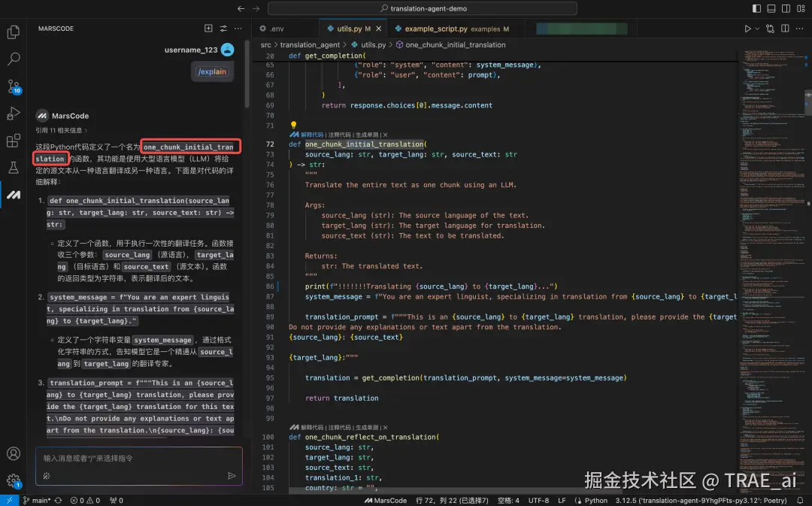Toggle the primary side bar
Image resolution: width=812 pixels, height=506 pixels.
pos(756,8)
